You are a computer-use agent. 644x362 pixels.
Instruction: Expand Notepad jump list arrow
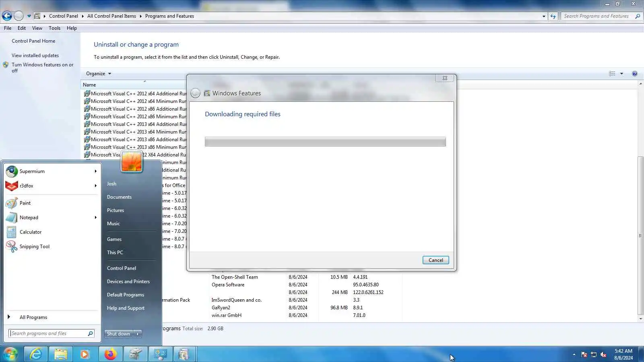coord(96,218)
